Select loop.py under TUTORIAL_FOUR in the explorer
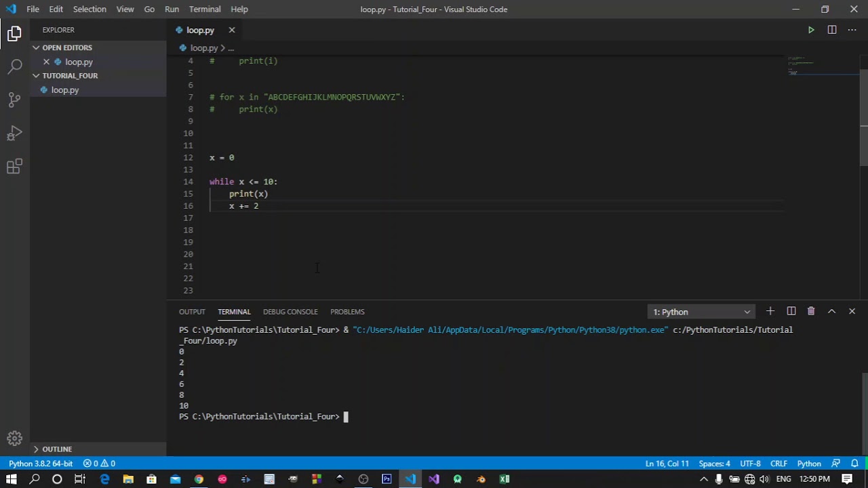This screenshot has width=868, height=488. point(98,90)
